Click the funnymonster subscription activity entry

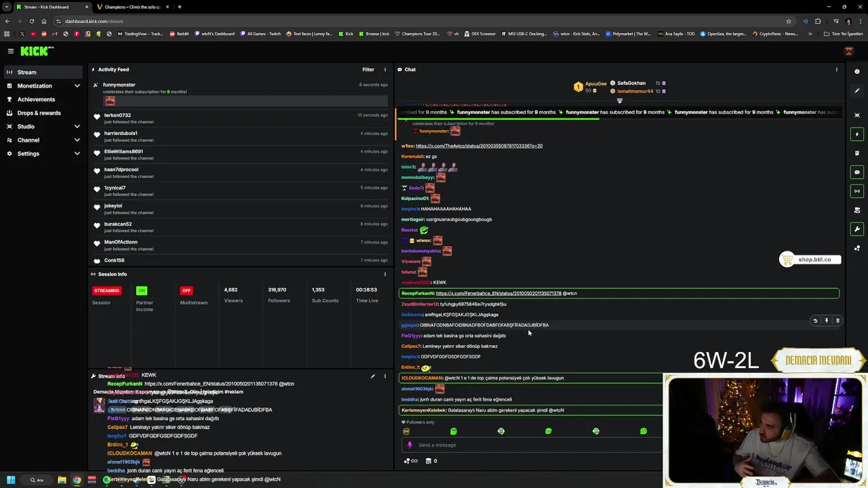241,94
